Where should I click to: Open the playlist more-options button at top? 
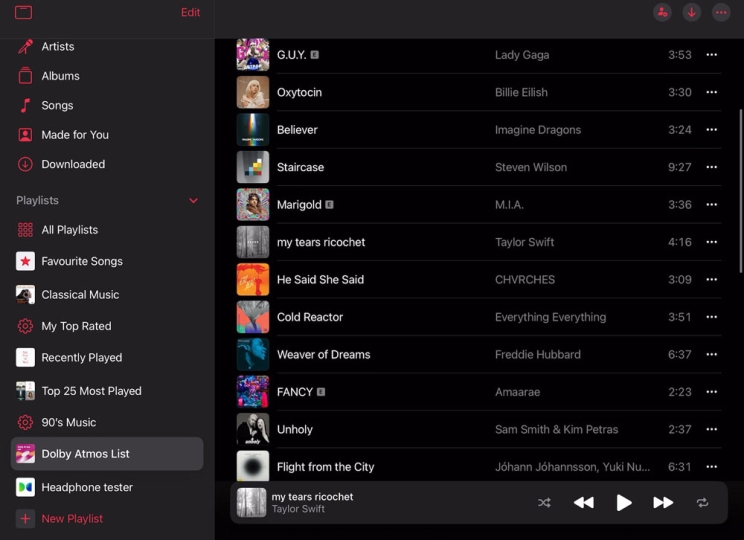[x=721, y=12]
